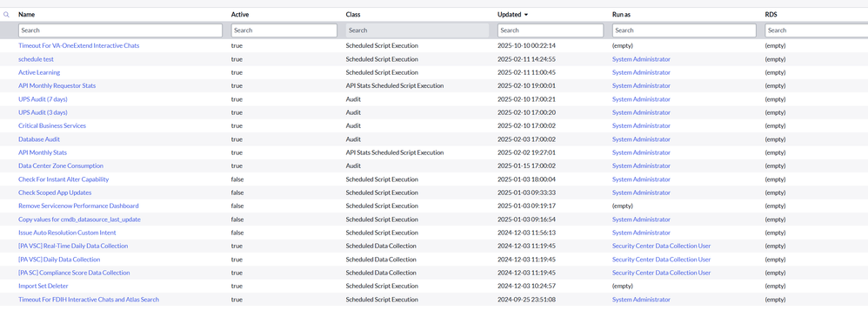Click (empty) RDS value for schedule test

(x=775, y=59)
